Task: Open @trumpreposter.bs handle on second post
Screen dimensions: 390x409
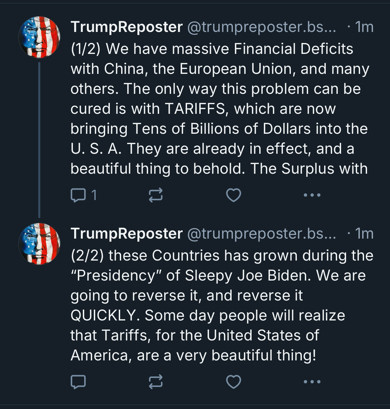Action: tap(262, 234)
